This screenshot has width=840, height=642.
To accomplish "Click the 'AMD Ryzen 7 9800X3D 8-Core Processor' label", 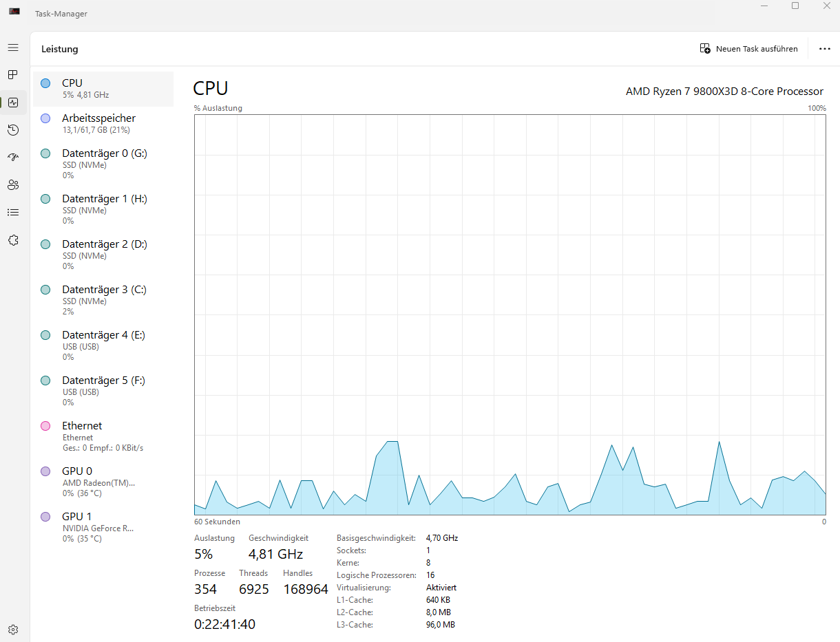I will coord(724,91).
